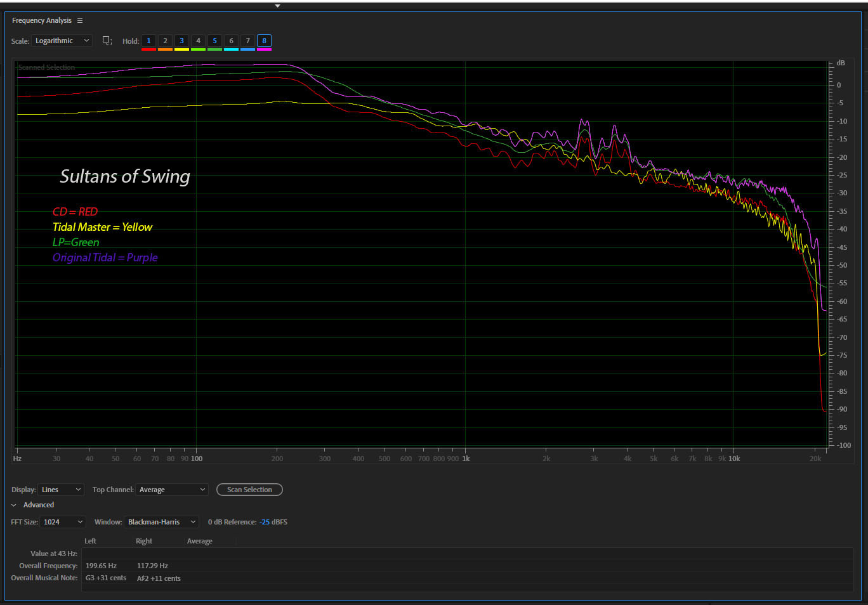Image resolution: width=868 pixels, height=605 pixels.
Task: Click the yellow swatch under Hold 3
Action: click(x=181, y=49)
